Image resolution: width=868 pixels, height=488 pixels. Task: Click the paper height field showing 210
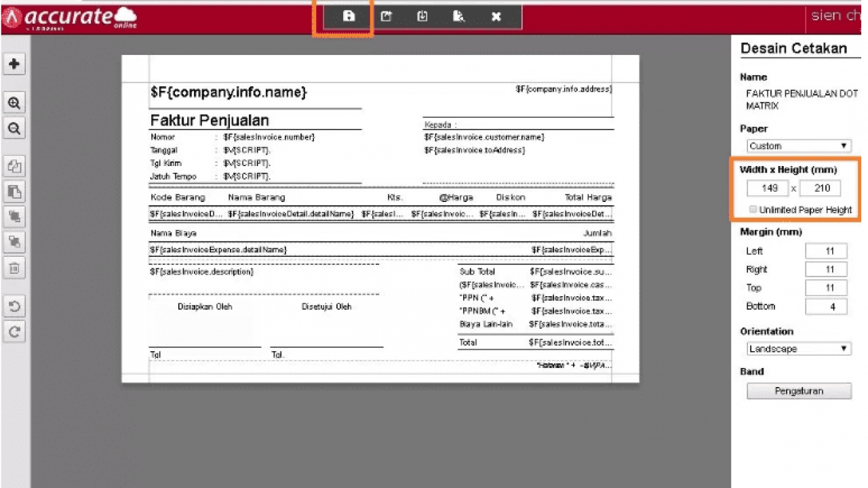tap(820, 188)
